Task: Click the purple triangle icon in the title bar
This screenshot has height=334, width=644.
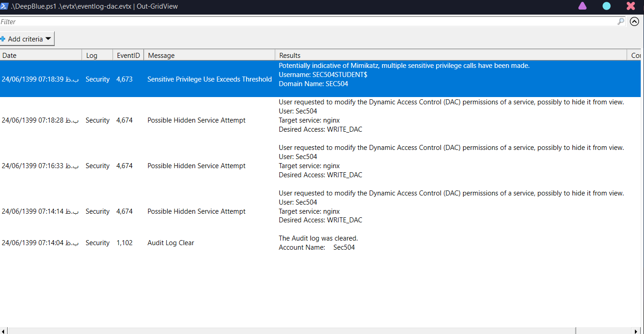Action: 582,6
